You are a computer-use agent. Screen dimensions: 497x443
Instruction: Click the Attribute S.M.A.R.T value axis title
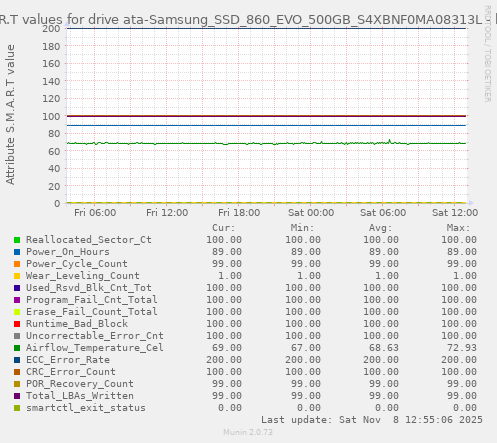point(10,115)
